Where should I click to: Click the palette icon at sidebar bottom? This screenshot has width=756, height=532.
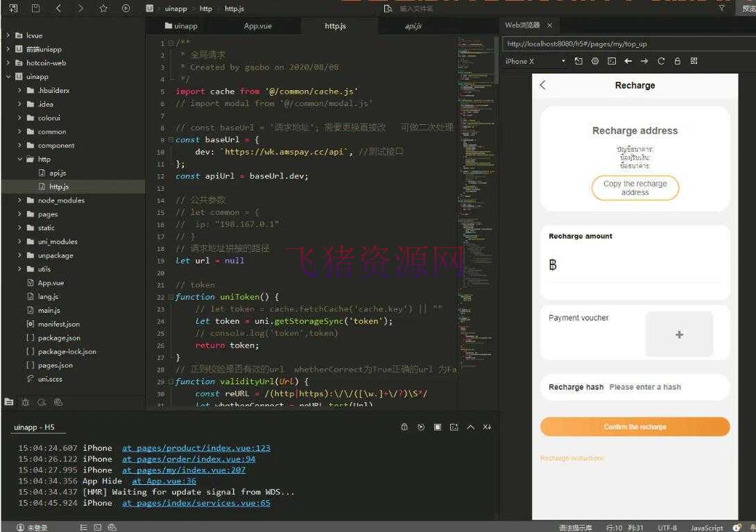pyautogui.click(x=58, y=402)
